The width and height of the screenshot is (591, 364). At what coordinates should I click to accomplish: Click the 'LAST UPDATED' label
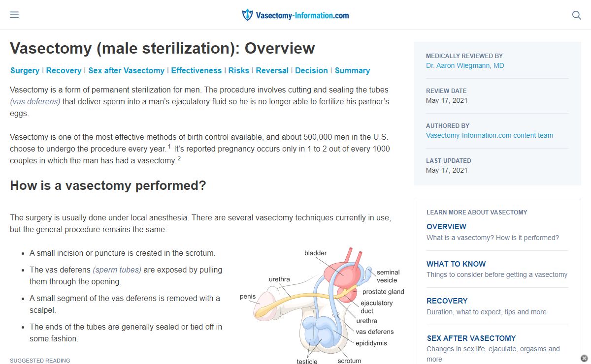[x=449, y=161]
